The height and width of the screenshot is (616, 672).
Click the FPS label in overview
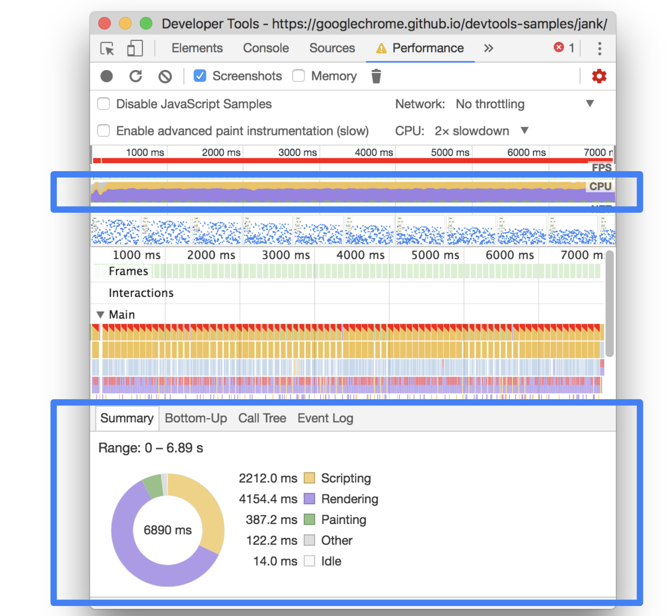601,168
